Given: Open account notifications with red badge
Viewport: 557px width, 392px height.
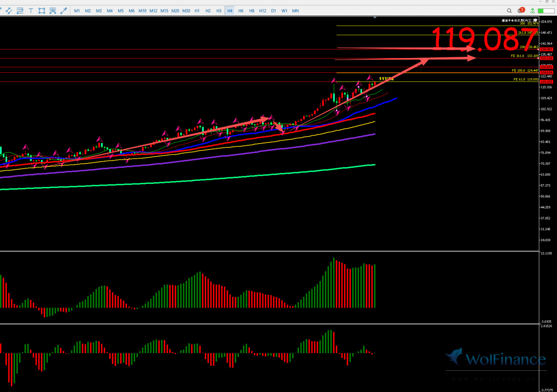Looking at the screenshot, I should [x=521, y=11].
